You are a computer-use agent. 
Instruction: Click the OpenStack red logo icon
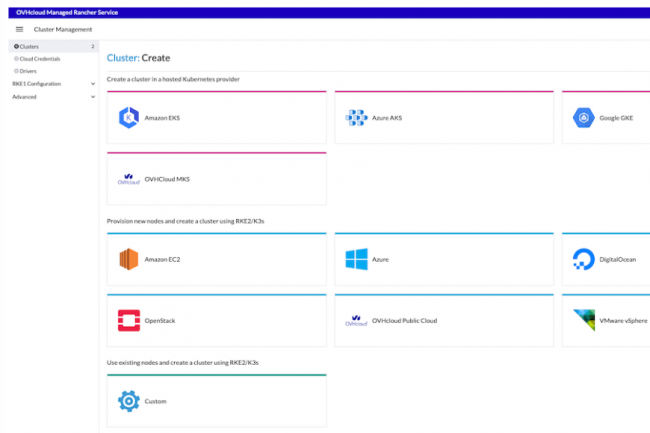pyautogui.click(x=129, y=320)
